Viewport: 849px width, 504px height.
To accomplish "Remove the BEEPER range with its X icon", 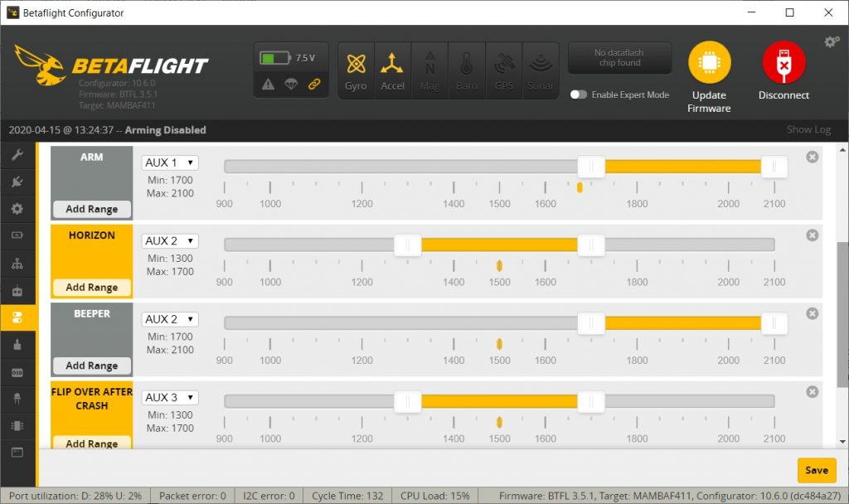I will (x=813, y=313).
